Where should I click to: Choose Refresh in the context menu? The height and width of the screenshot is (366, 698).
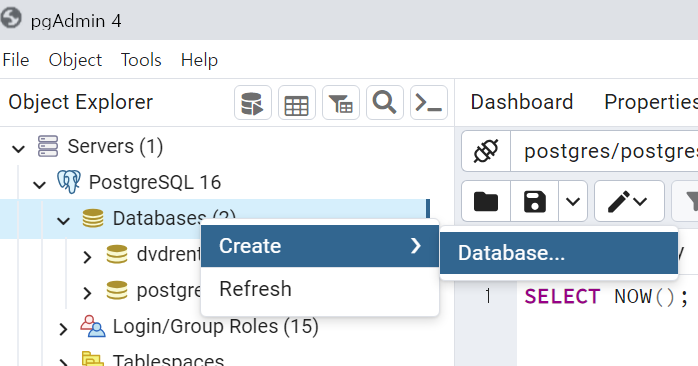point(320,289)
